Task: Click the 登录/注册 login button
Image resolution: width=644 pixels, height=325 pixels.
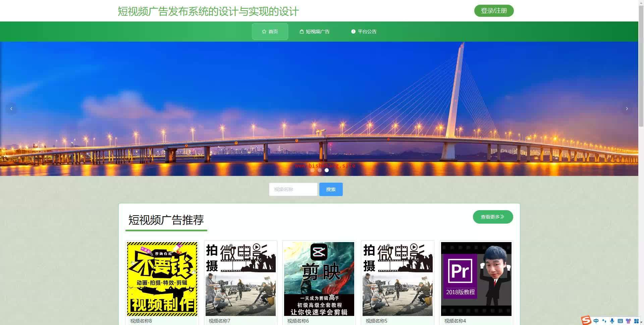Action: point(494,11)
